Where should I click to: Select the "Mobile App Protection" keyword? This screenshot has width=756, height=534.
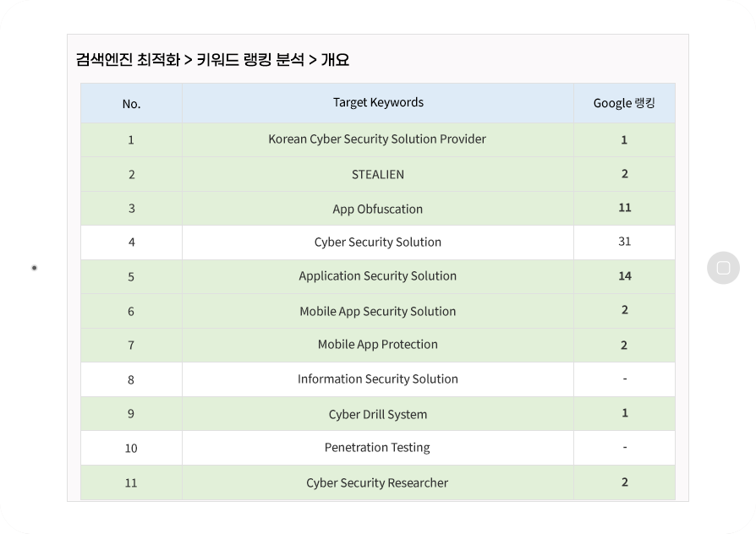tap(377, 345)
